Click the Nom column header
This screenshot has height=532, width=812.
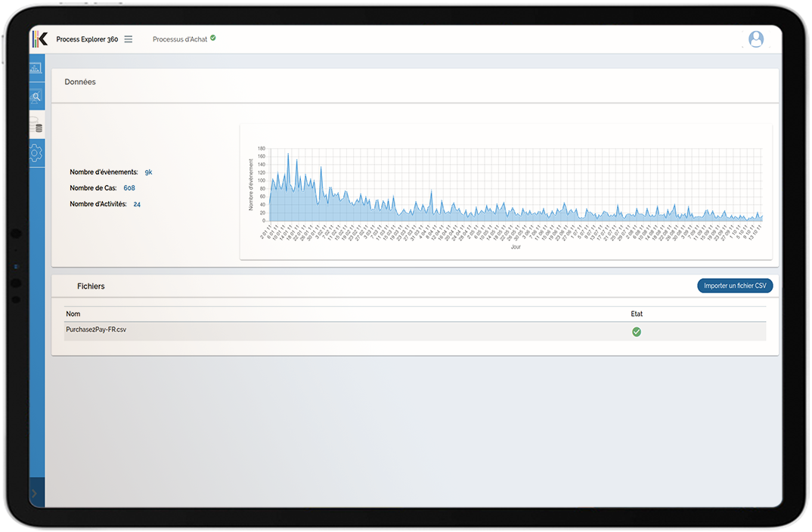73,314
